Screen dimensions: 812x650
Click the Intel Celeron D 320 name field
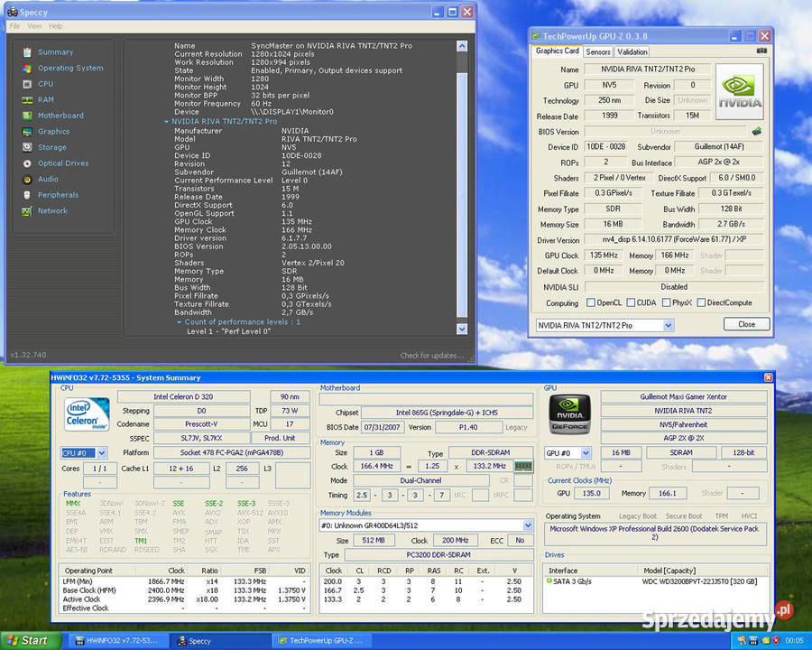(x=183, y=396)
